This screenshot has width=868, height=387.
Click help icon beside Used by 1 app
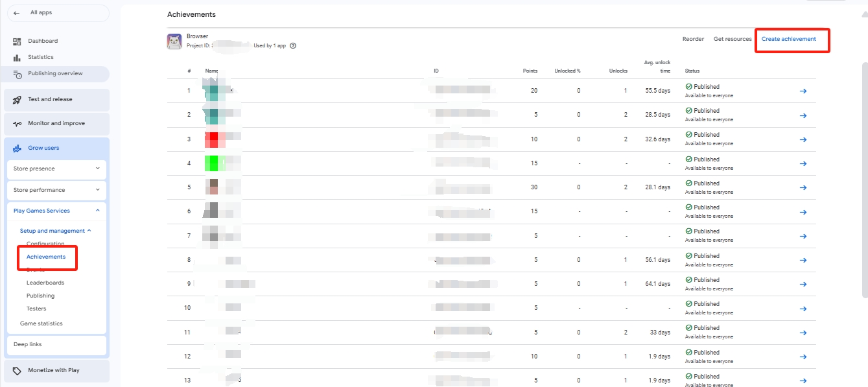coord(293,46)
